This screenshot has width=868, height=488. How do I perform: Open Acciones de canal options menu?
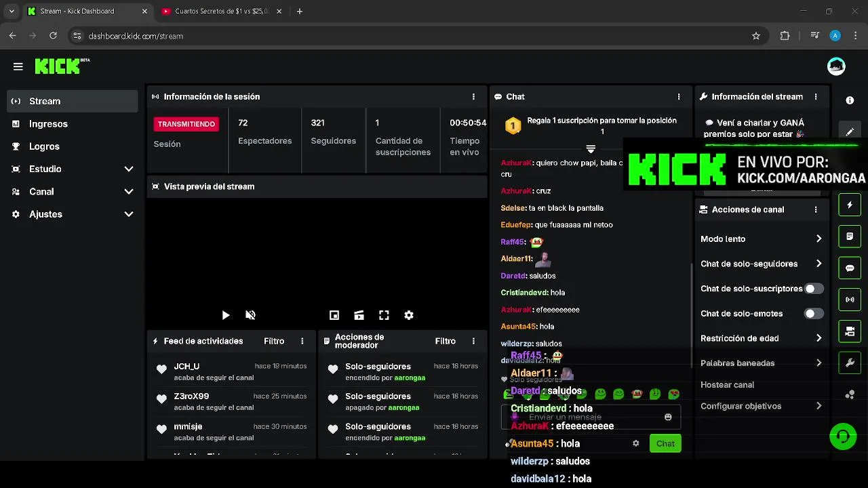click(816, 210)
